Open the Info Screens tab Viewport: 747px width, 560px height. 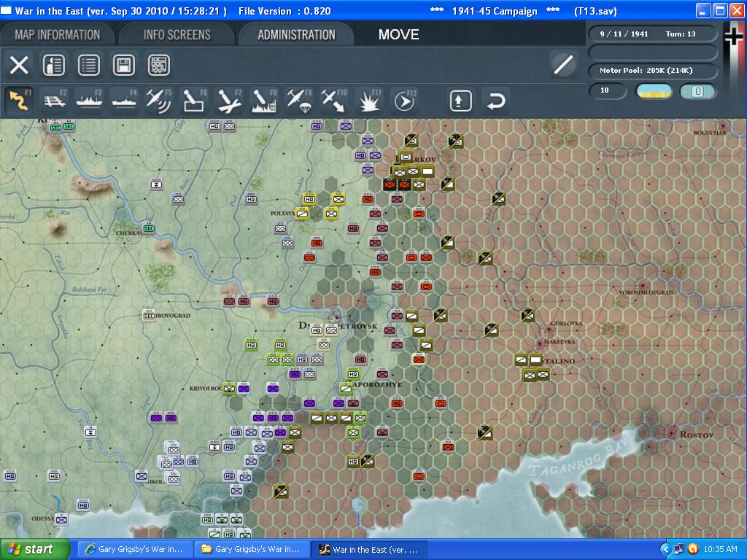click(x=177, y=34)
